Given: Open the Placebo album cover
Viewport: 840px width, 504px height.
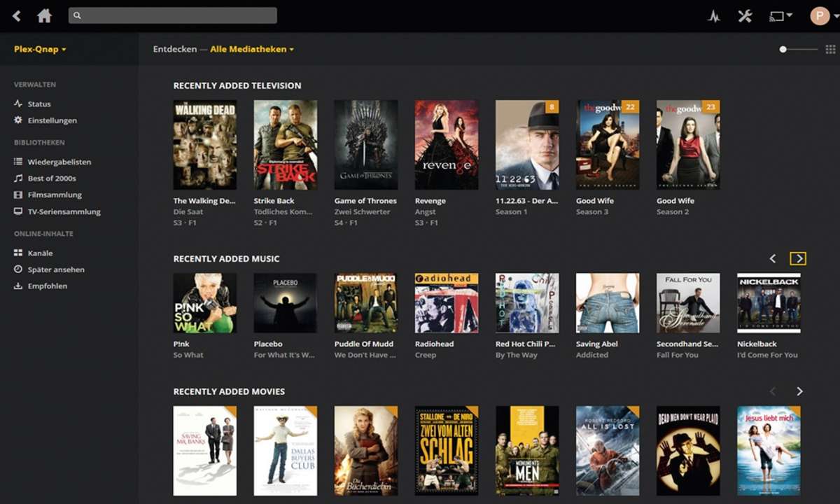Looking at the screenshot, I should click(286, 303).
